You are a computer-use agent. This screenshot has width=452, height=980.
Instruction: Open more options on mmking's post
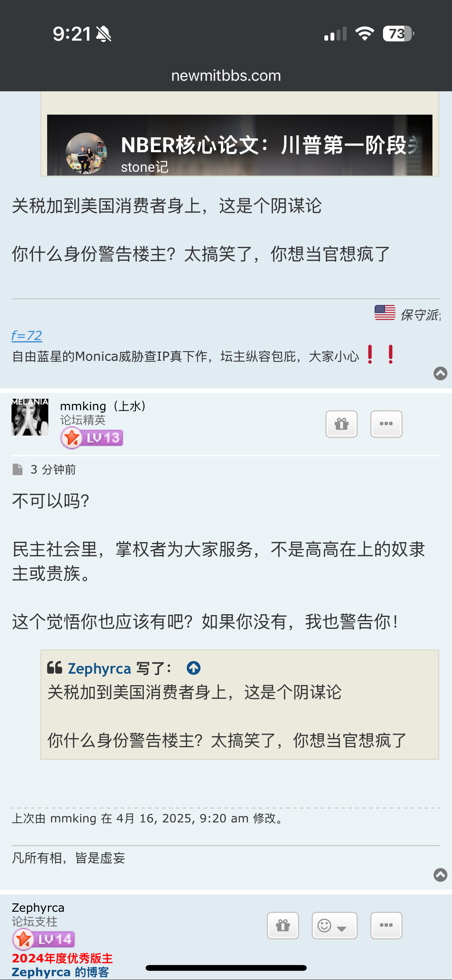tap(386, 424)
